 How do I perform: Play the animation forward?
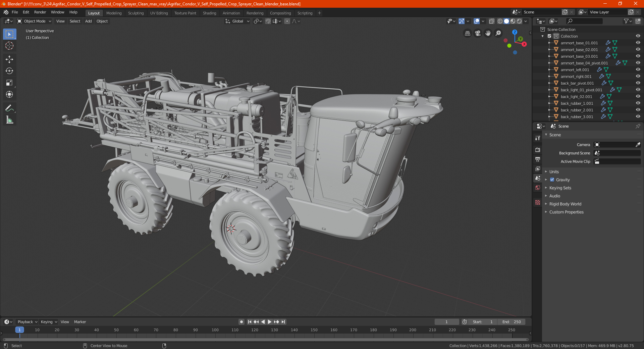[270, 322]
